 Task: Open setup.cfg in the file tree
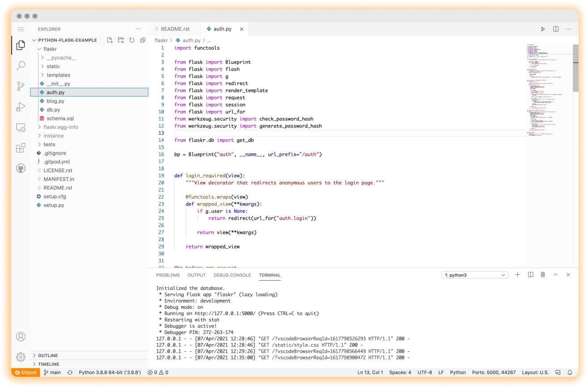coord(89,196)
